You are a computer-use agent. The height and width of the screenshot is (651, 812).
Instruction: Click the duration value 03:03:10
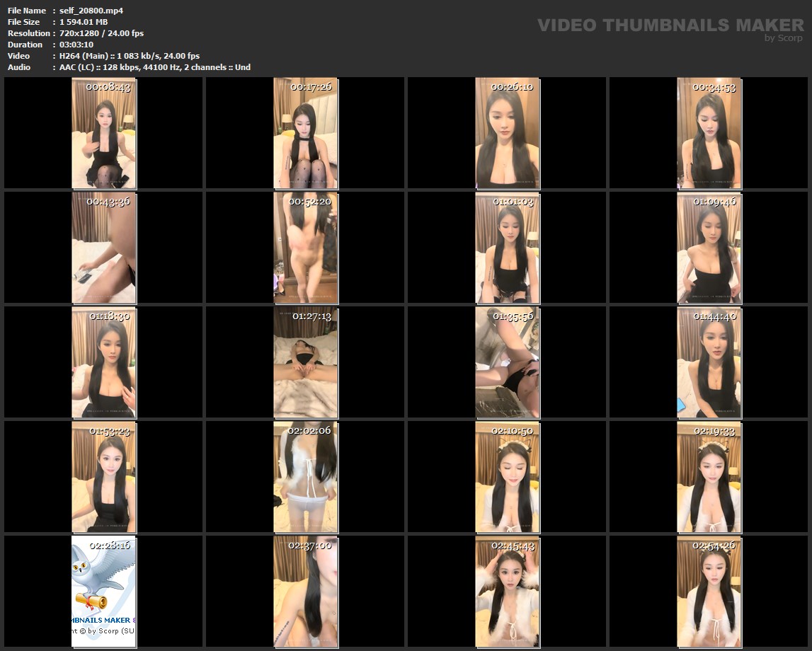click(x=76, y=45)
